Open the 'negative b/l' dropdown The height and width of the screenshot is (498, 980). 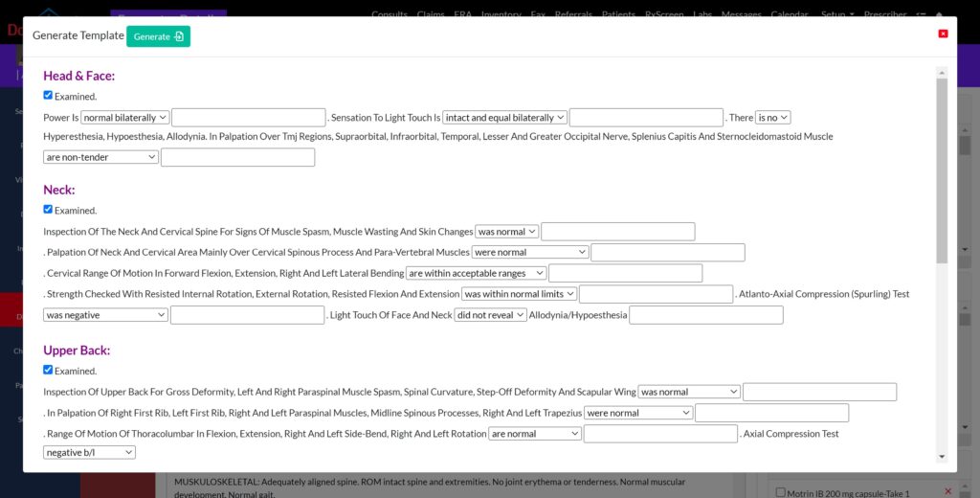coord(89,452)
